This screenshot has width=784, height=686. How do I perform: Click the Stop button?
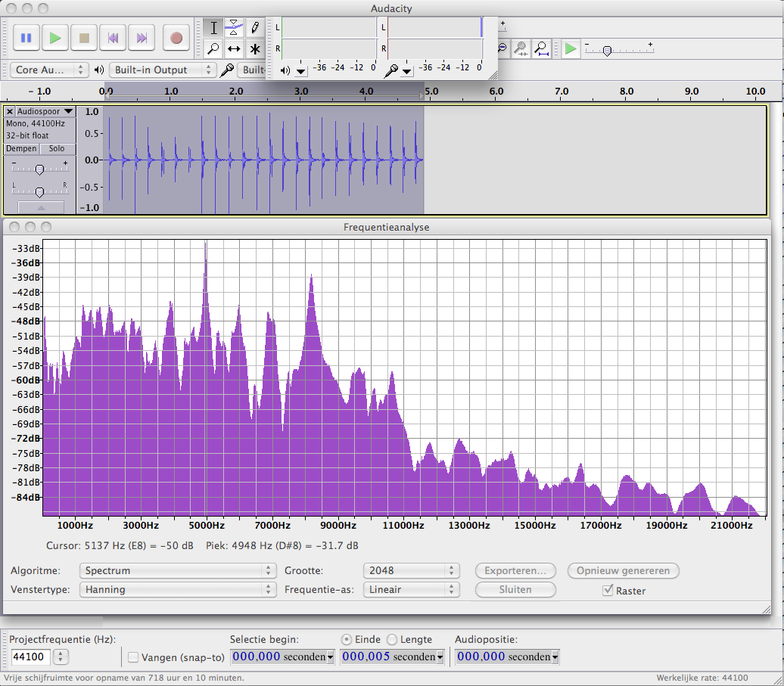coord(84,37)
